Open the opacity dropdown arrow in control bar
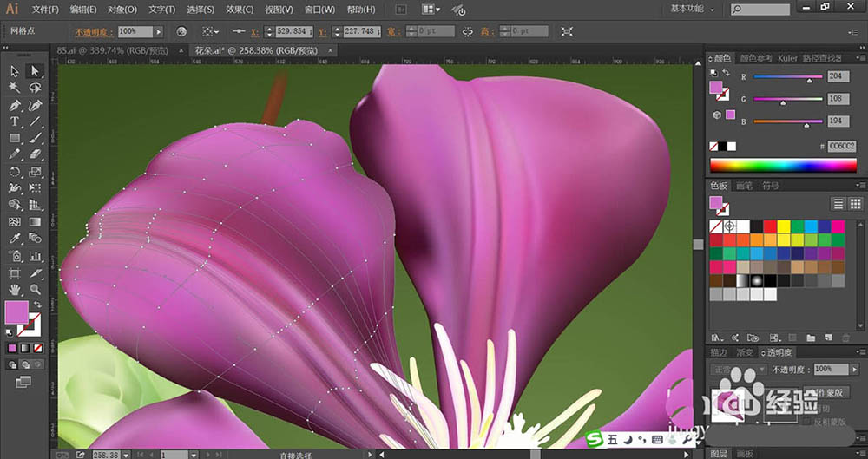The height and width of the screenshot is (459, 868). pyautogui.click(x=160, y=31)
